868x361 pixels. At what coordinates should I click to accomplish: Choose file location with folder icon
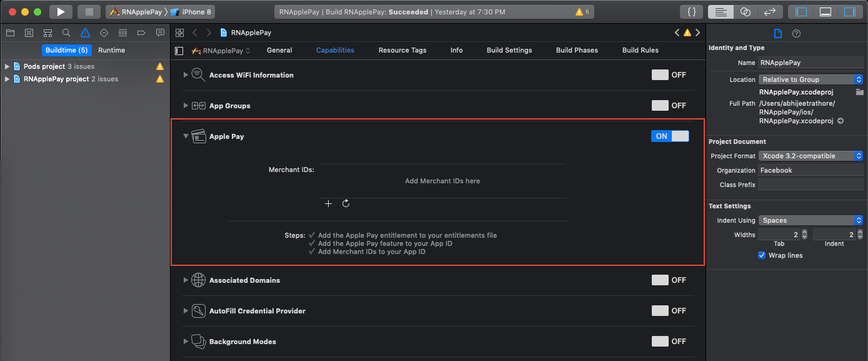(x=860, y=92)
